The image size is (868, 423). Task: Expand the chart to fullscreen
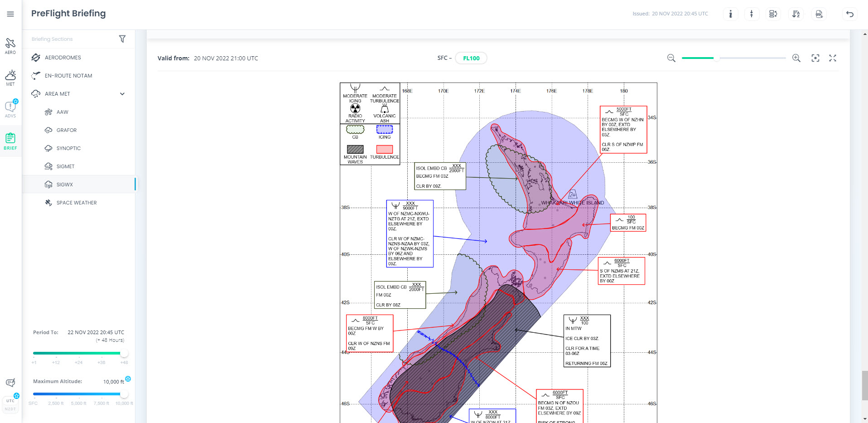coord(832,58)
